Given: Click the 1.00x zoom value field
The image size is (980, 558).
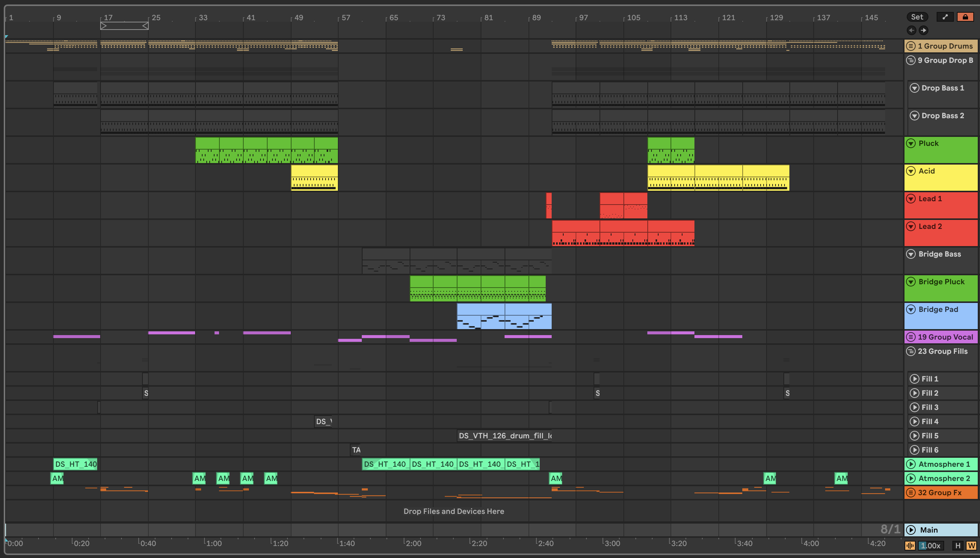Looking at the screenshot, I should pyautogui.click(x=930, y=545).
